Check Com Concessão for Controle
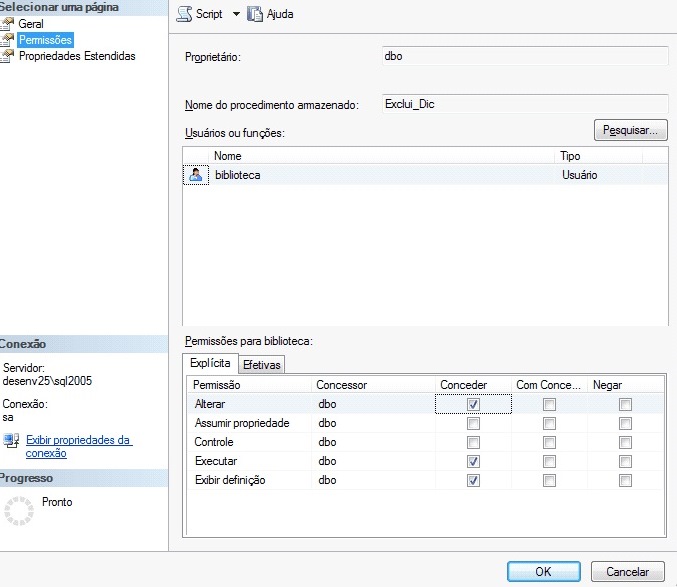Screen dimensions: 677x587 coord(549,442)
